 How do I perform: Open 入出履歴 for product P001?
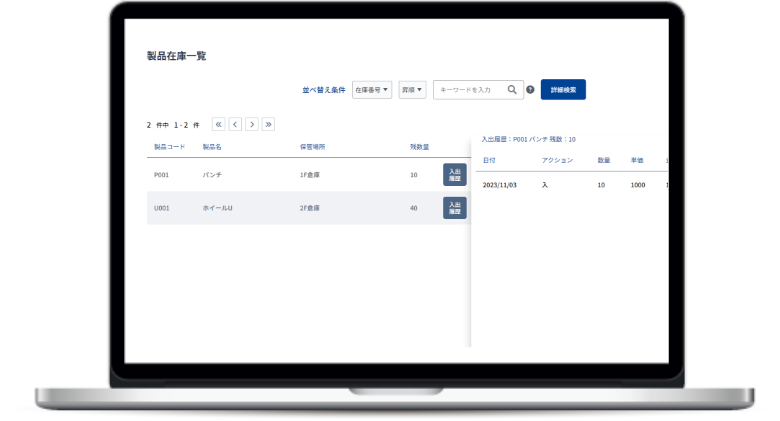[x=454, y=175]
